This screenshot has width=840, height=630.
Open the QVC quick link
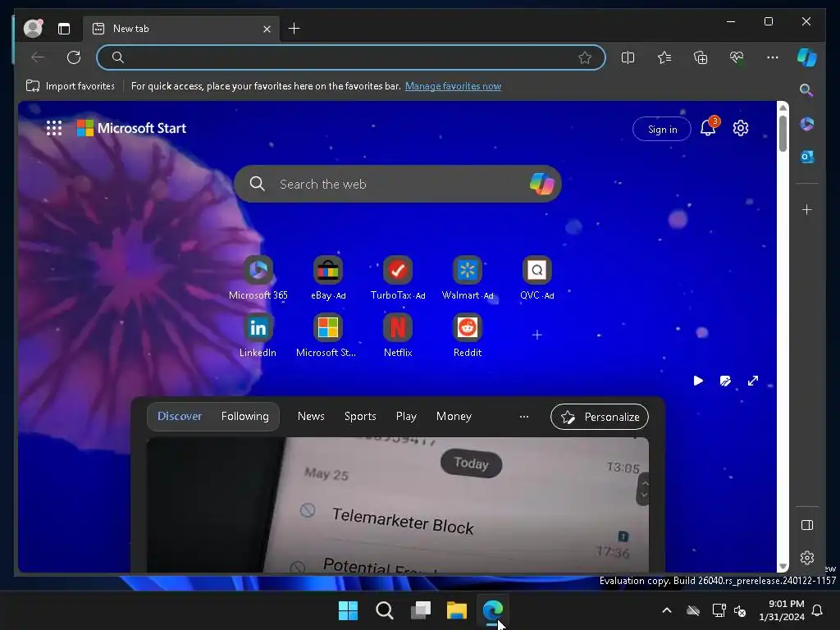[x=536, y=278]
